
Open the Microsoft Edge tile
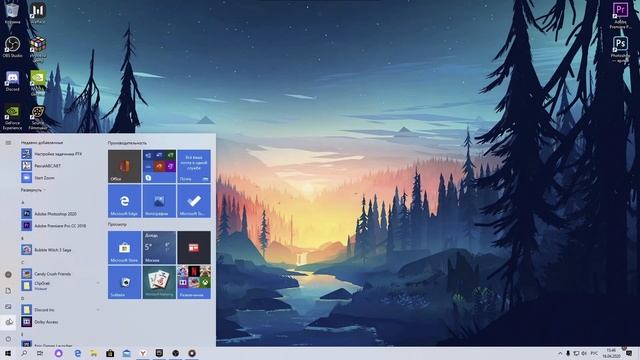124,201
